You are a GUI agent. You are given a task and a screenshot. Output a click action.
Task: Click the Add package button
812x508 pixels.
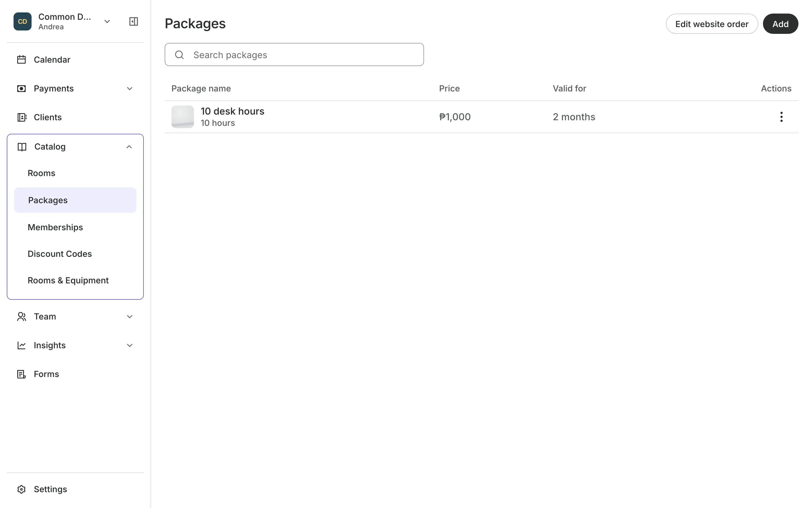[x=780, y=24]
